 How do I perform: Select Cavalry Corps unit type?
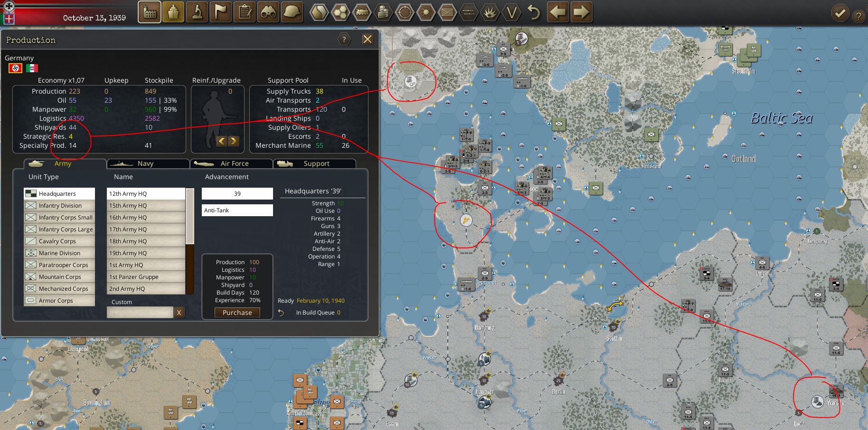(x=59, y=241)
